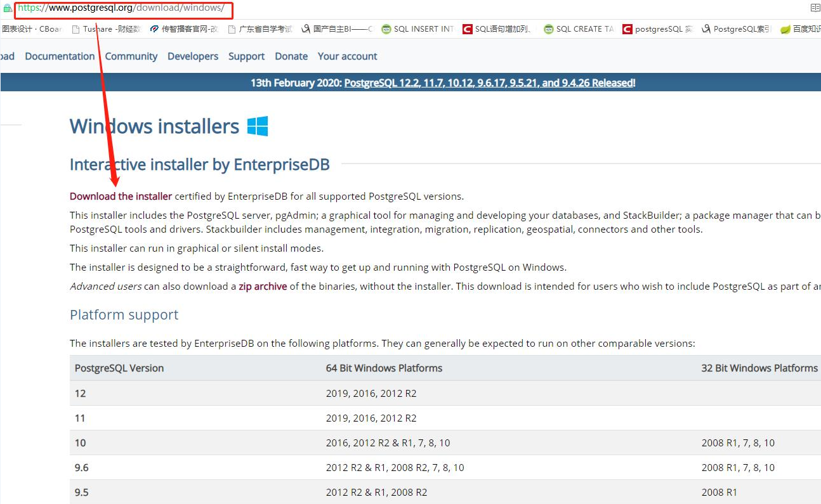
Task: Click the 64-bit cell '2012 R2 & R1, 2008 R2' for 9.5
Action: (x=377, y=492)
